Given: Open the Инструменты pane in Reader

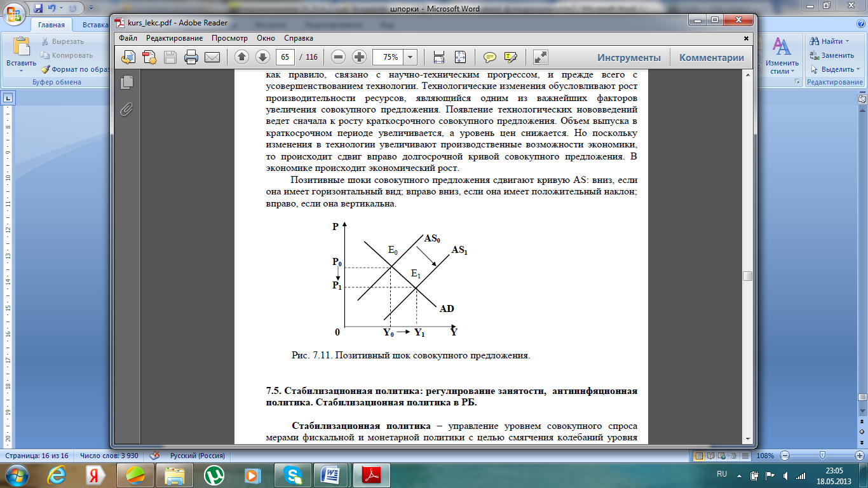Looking at the screenshot, I should click(x=629, y=57).
